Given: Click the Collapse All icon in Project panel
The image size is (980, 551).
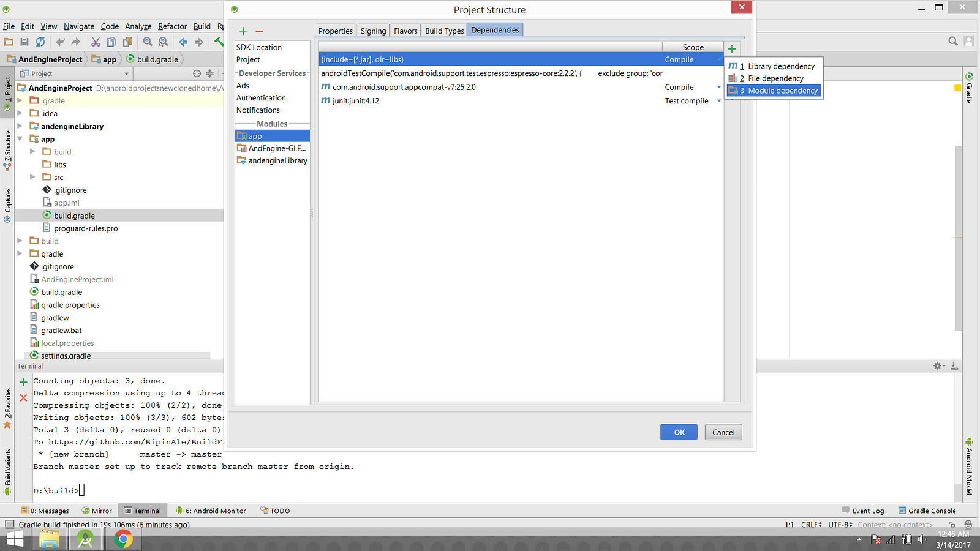Looking at the screenshot, I should click(210, 73).
